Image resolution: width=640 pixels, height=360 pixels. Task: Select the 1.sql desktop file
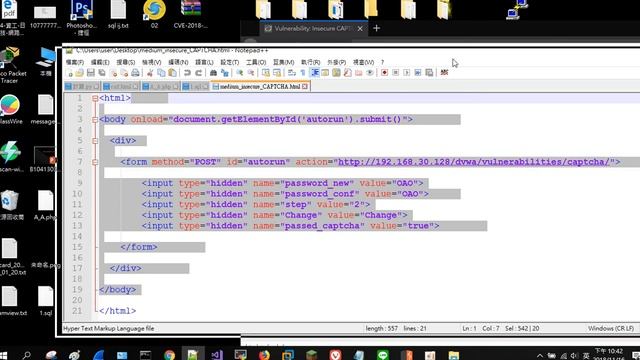coord(46,301)
